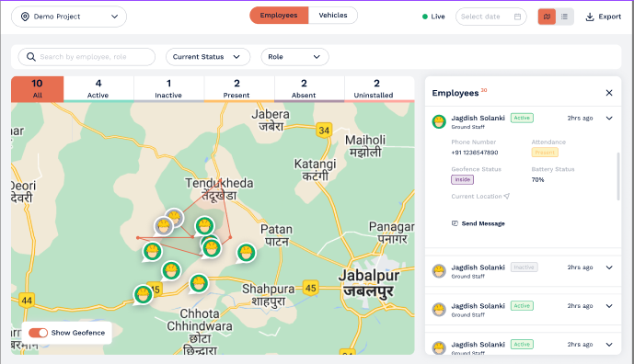Close the Employees panel

coord(609,93)
